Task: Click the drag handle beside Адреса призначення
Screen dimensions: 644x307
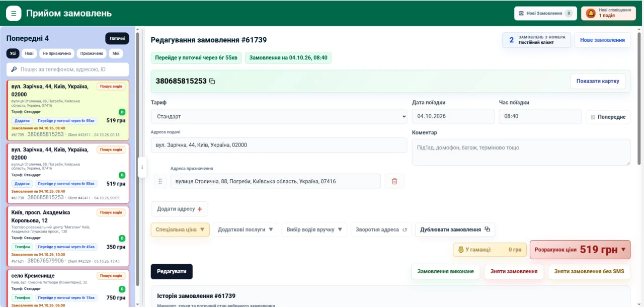Action: click(160, 181)
